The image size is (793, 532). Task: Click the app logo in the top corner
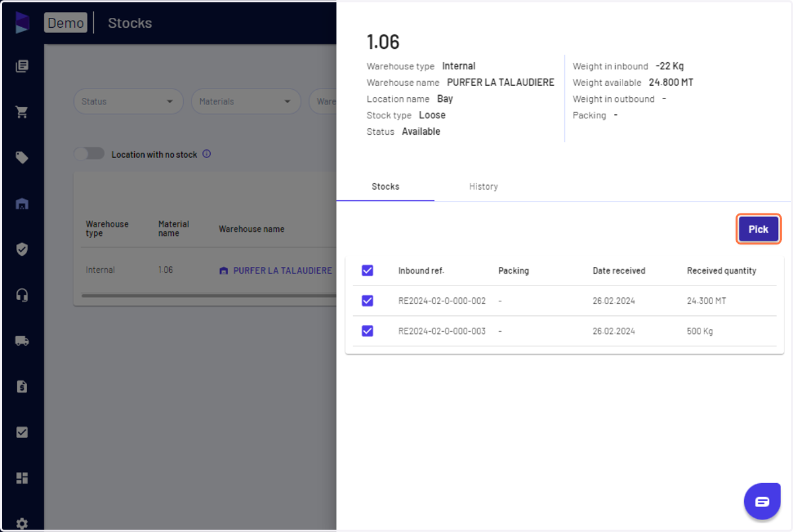(22, 22)
